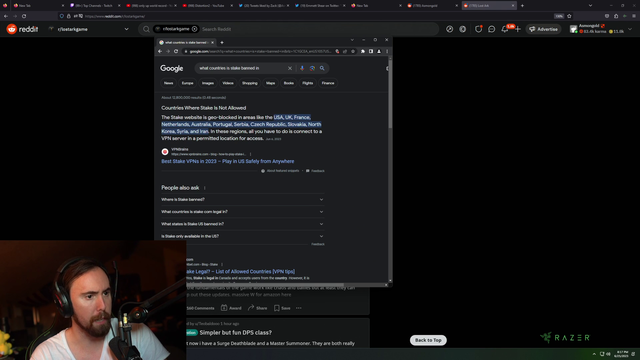This screenshot has width=640, height=360.
Task: Select the News filter chip
Action: [169, 83]
